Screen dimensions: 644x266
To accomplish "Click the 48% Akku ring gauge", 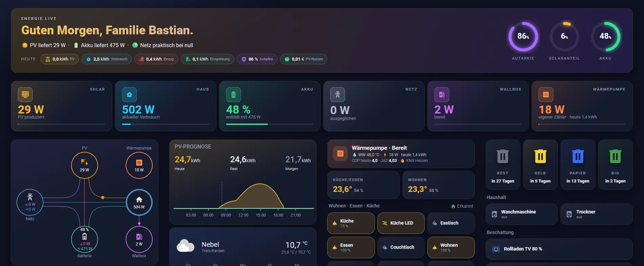I will (x=605, y=37).
